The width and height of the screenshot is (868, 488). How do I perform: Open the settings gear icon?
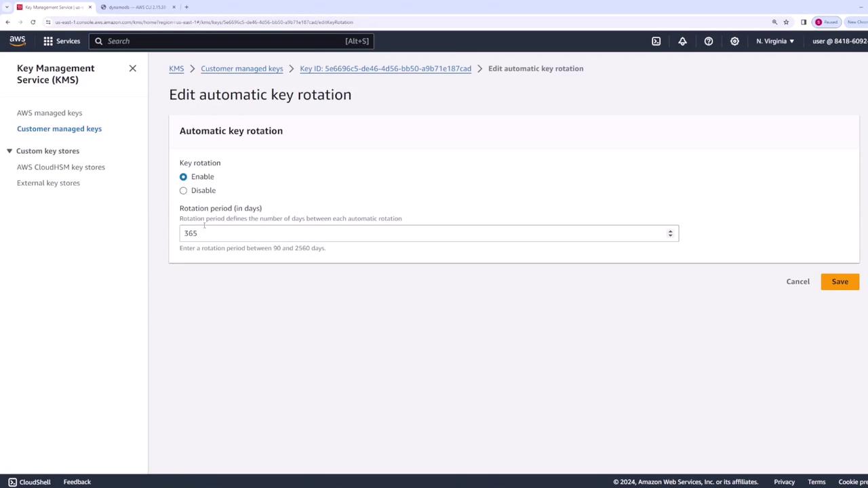(734, 41)
